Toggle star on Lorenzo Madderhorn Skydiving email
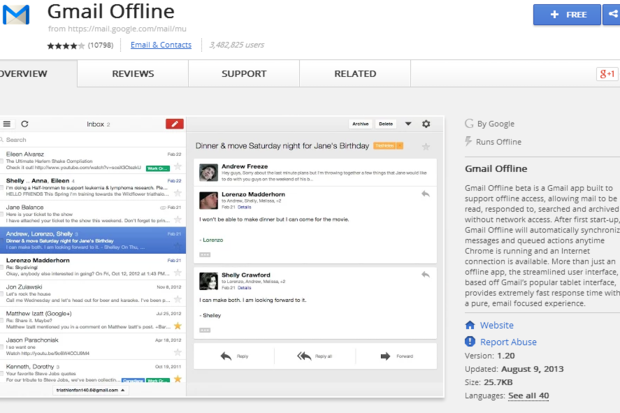 click(x=178, y=273)
